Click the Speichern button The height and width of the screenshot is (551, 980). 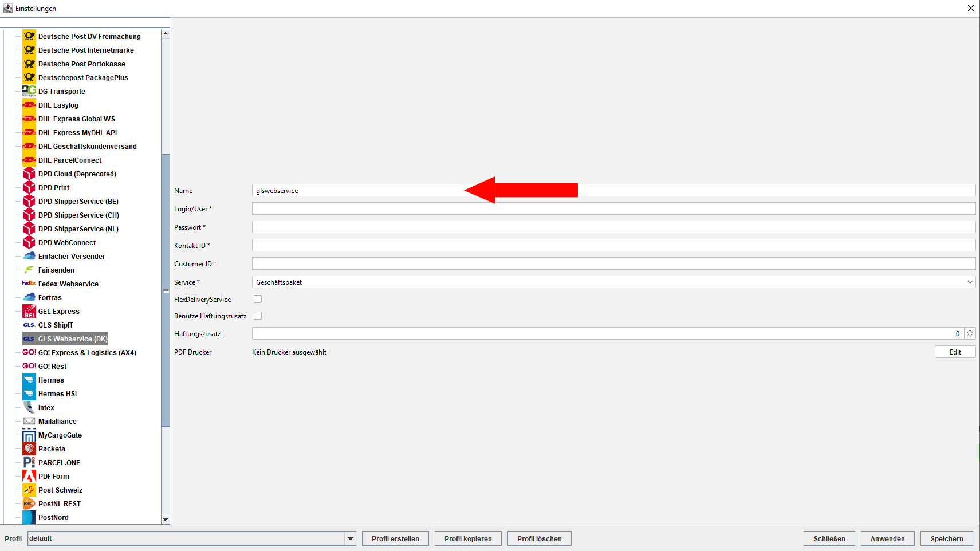[x=947, y=538]
